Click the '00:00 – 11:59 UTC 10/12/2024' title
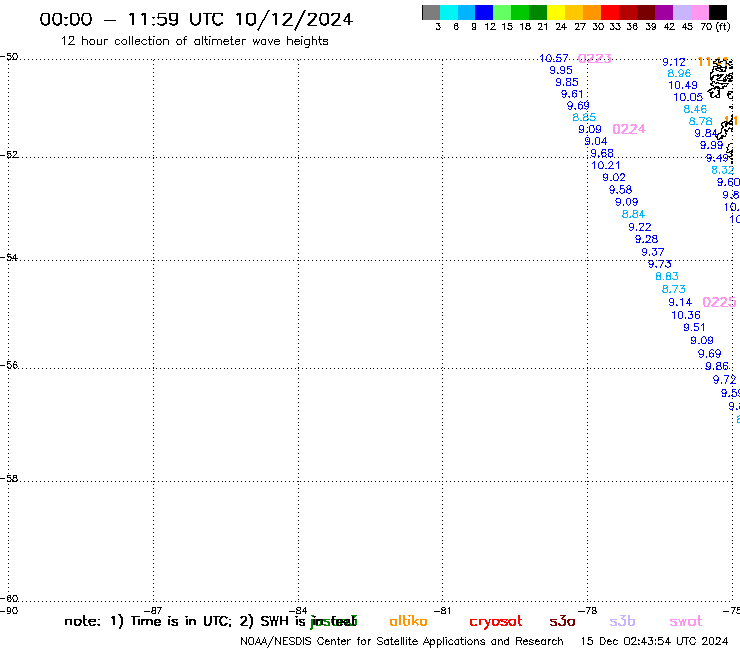The width and height of the screenshot is (740, 650). click(x=196, y=19)
